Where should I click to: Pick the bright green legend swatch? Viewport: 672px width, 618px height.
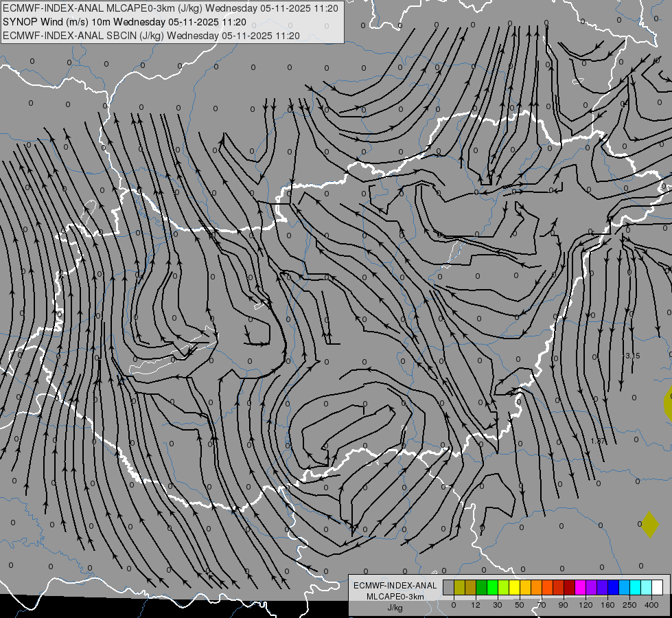pyautogui.click(x=492, y=588)
